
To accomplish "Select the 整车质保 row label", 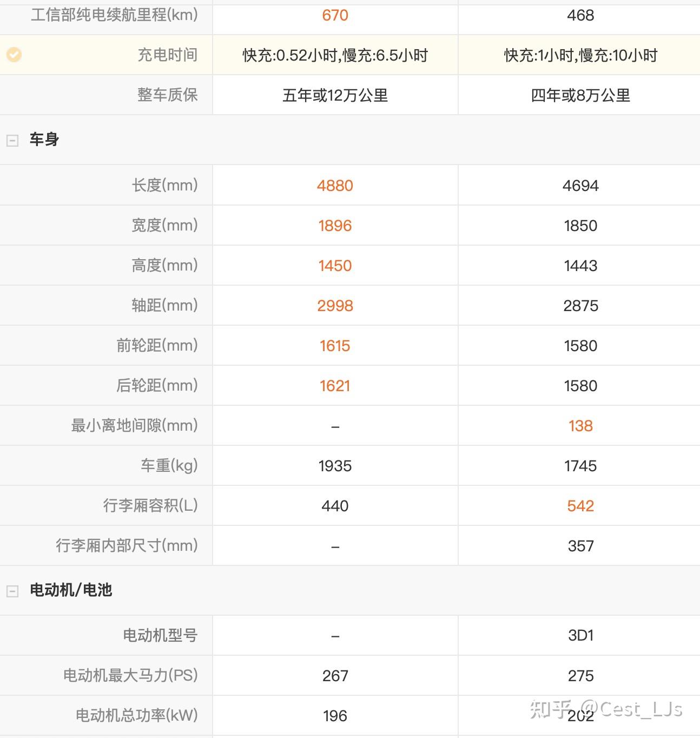I will 167,95.
